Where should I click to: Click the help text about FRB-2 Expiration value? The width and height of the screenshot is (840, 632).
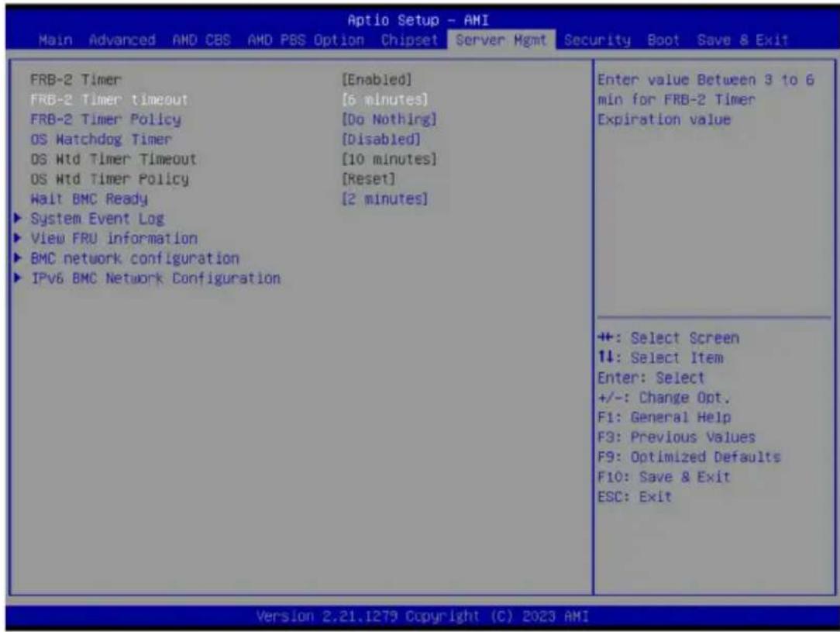coord(706,100)
